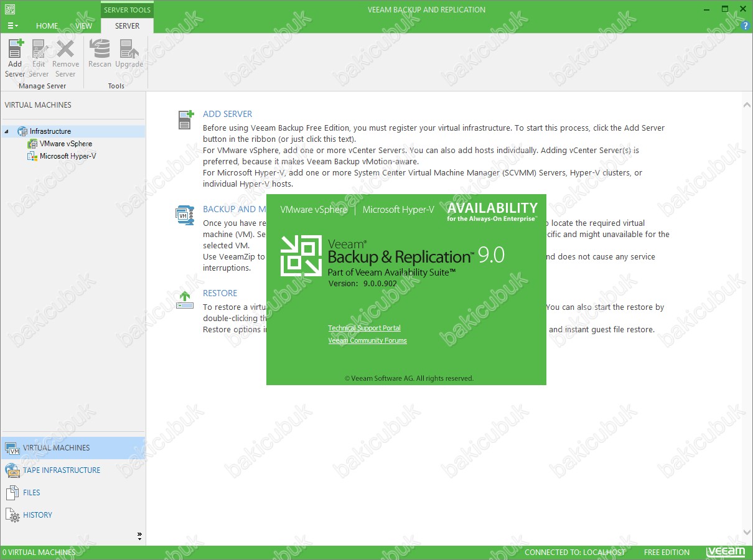
Task: Click the green arrow icon beside RESTORE
Action: pyautogui.click(x=185, y=299)
